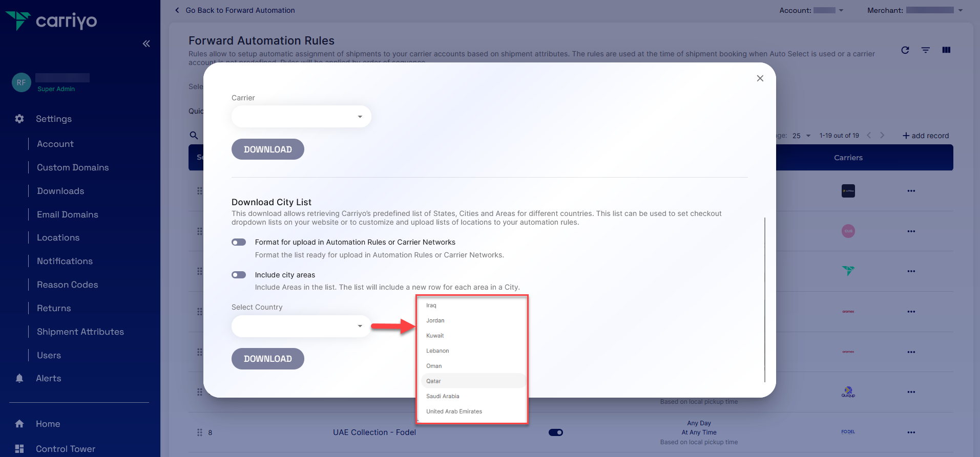Click the Home house icon
This screenshot has height=457, width=980.
click(19, 424)
